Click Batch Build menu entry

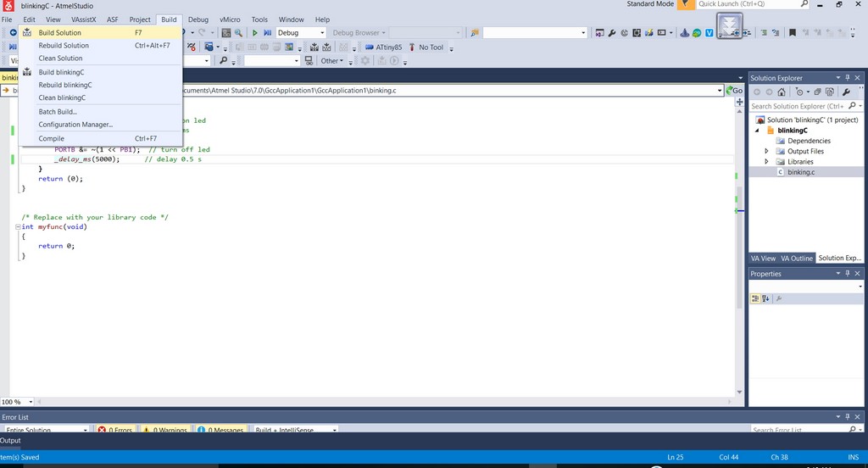coord(100,112)
